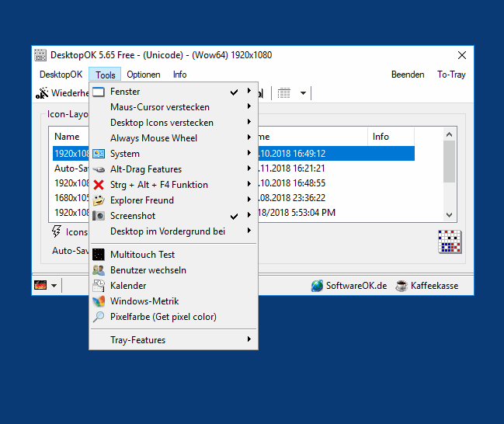This screenshot has width=504, height=424.
Task: Select Benutzer wechseln menu entry
Action: coord(174,270)
